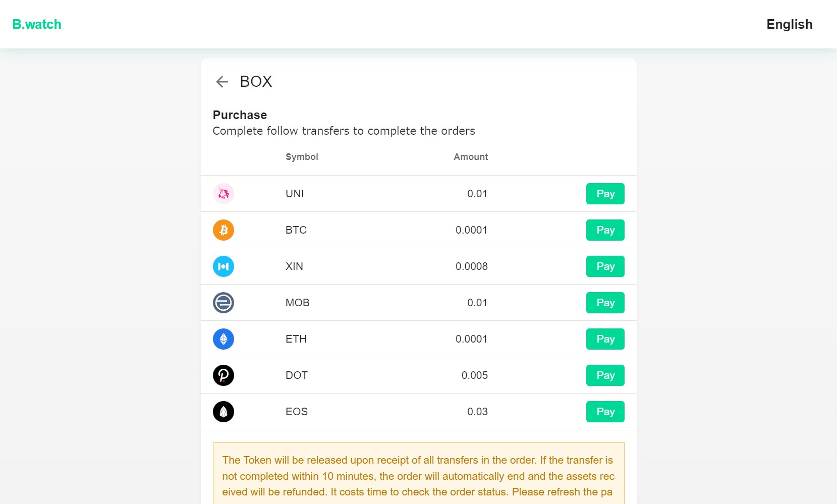This screenshot has width=837, height=504.
Task: Click the Amount column header
Action: (471, 157)
